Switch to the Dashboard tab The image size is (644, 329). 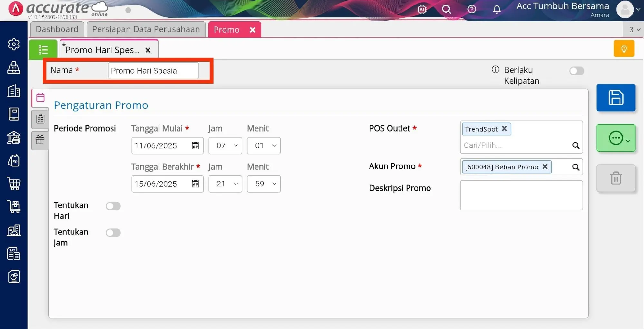coord(57,29)
